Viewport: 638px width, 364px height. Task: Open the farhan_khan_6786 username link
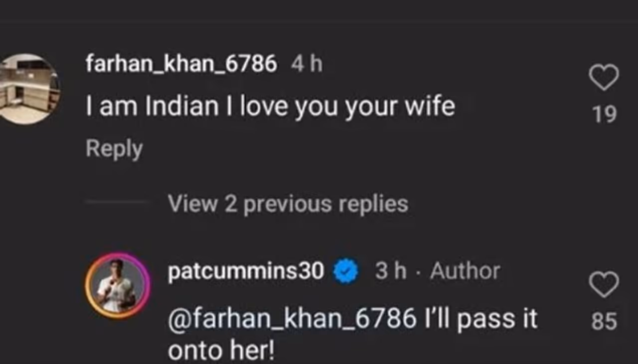pyautogui.click(x=181, y=64)
